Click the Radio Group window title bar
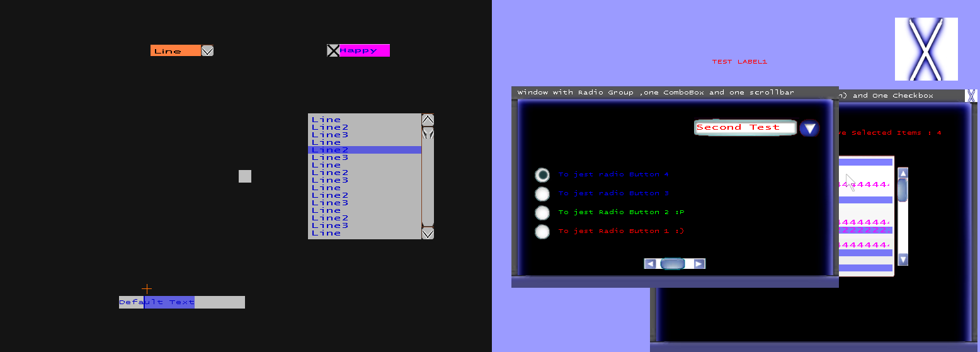The width and height of the screenshot is (980, 352). (675, 93)
